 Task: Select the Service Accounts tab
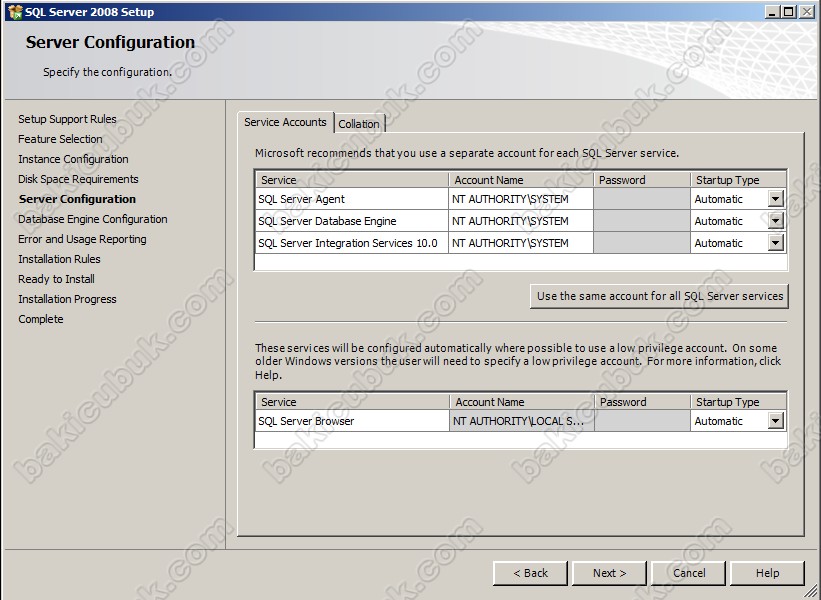(285, 122)
